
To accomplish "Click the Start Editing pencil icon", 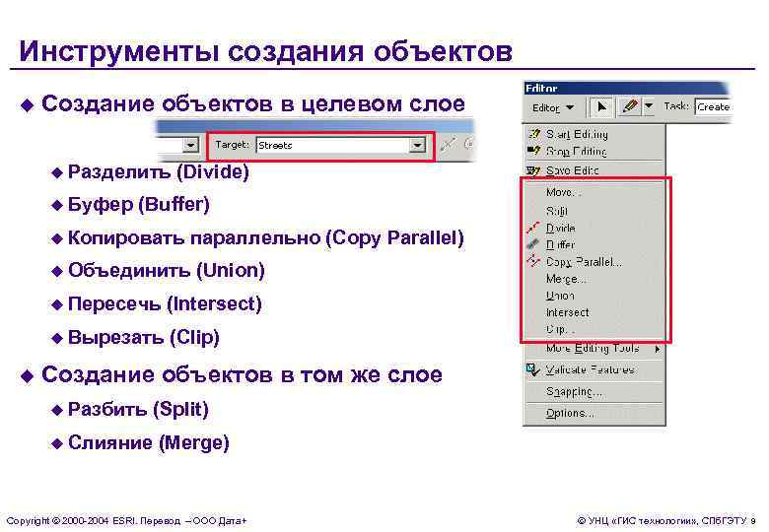I will (x=534, y=134).
